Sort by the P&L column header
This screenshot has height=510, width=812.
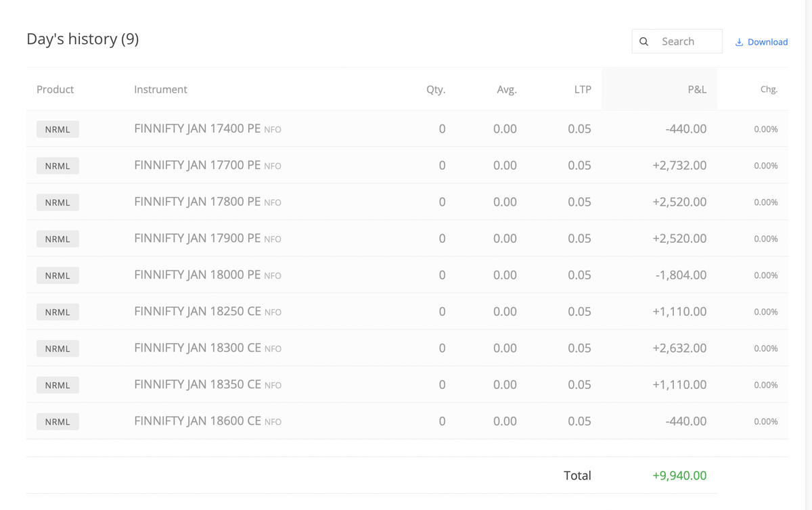click(696, 89)
